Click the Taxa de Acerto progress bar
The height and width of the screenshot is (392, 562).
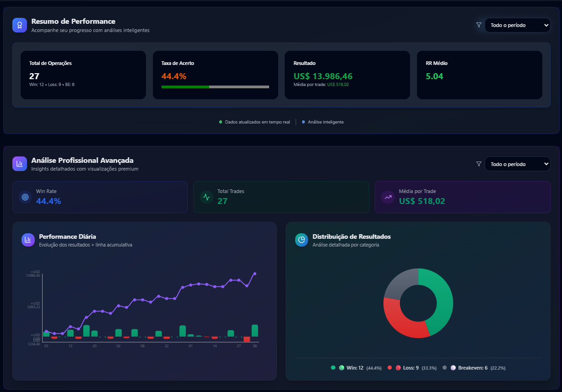(x=216, y=86)
